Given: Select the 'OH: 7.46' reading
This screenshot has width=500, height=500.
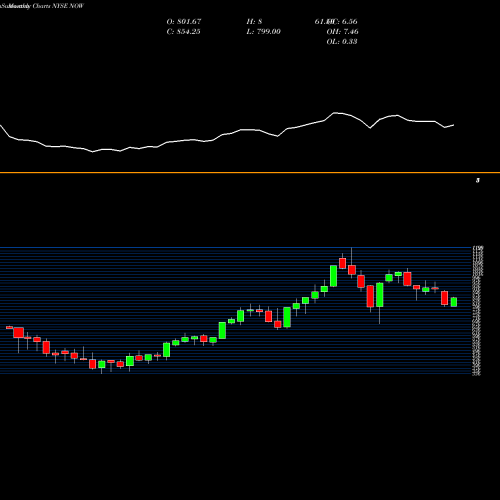Looking at the screenshot, I should 342,32.
